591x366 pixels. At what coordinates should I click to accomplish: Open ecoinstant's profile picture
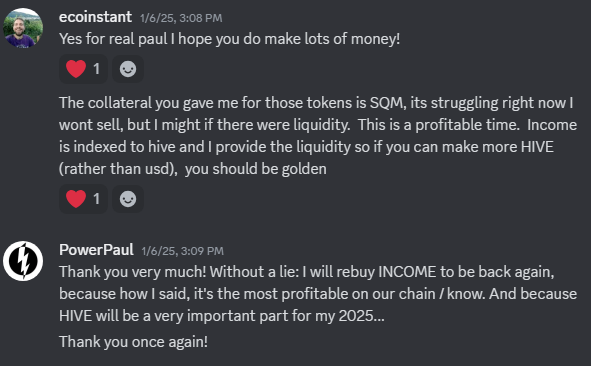point(23,28)
